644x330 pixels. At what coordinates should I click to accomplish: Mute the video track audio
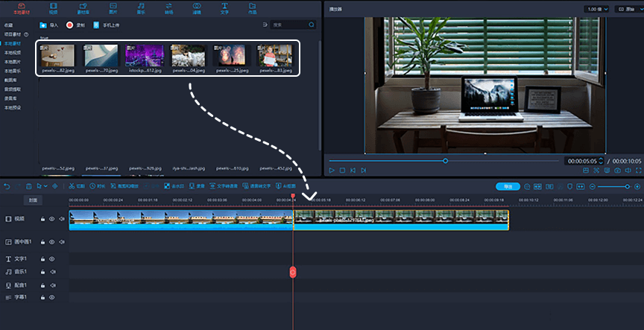(62, 219)
